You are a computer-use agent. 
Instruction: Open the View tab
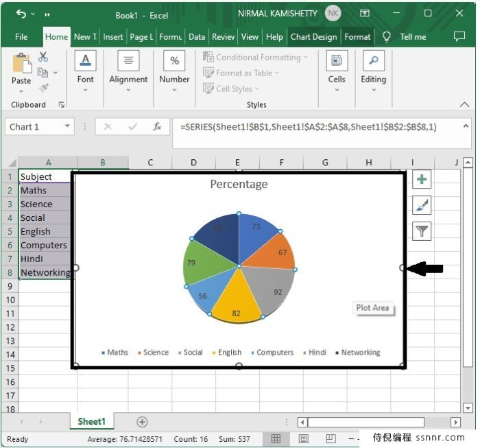point(250,37)
